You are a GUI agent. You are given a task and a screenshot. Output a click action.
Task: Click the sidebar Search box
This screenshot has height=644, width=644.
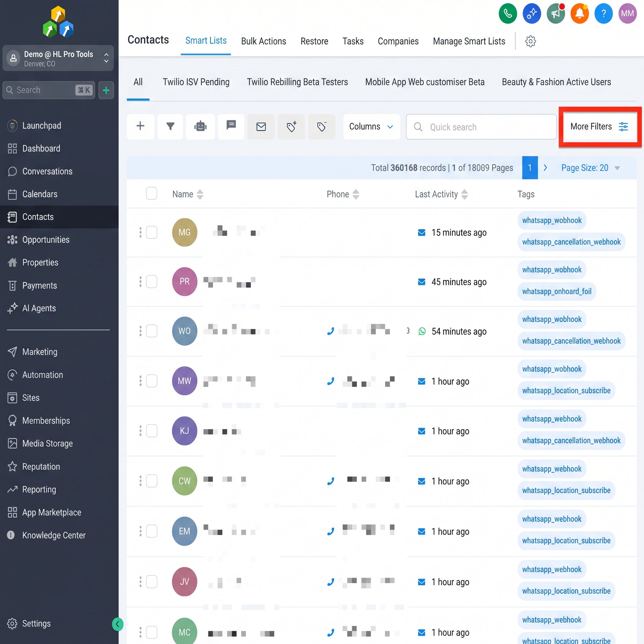coord(49,90)
